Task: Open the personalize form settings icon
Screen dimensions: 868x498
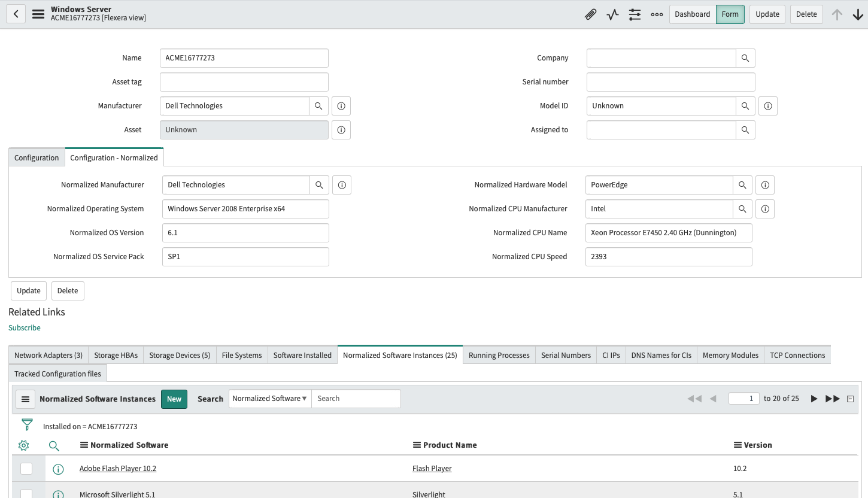Action: [x=635, y=14]
